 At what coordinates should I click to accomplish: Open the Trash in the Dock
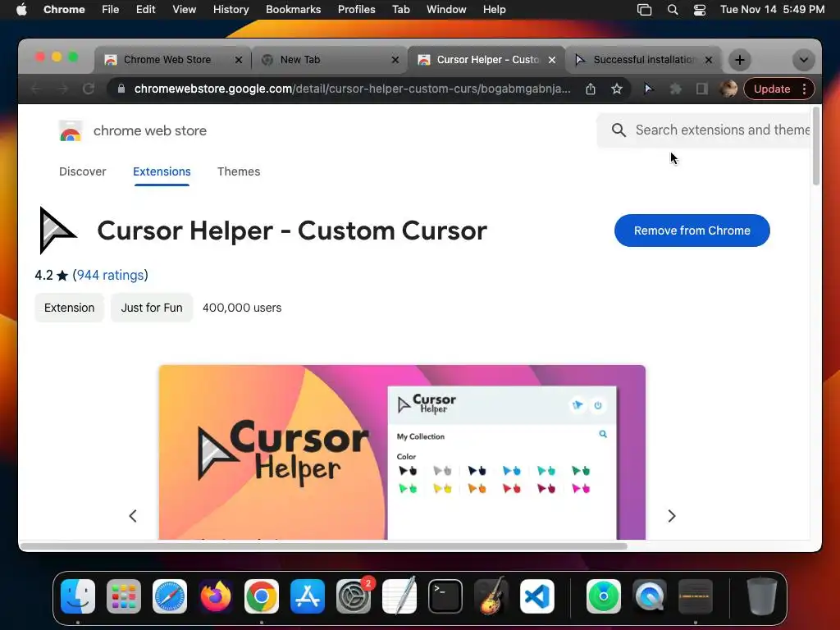pyautogui.click(x=762, y=596)
